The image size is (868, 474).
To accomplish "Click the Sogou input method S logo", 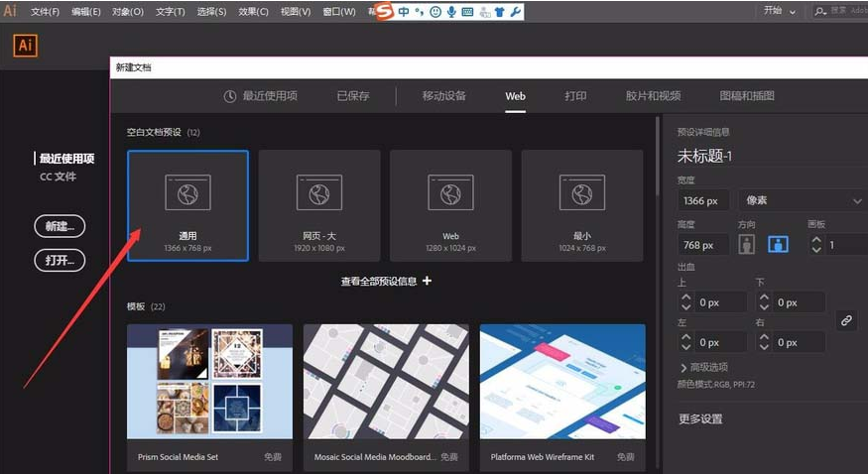I will (x=384, y=12).
